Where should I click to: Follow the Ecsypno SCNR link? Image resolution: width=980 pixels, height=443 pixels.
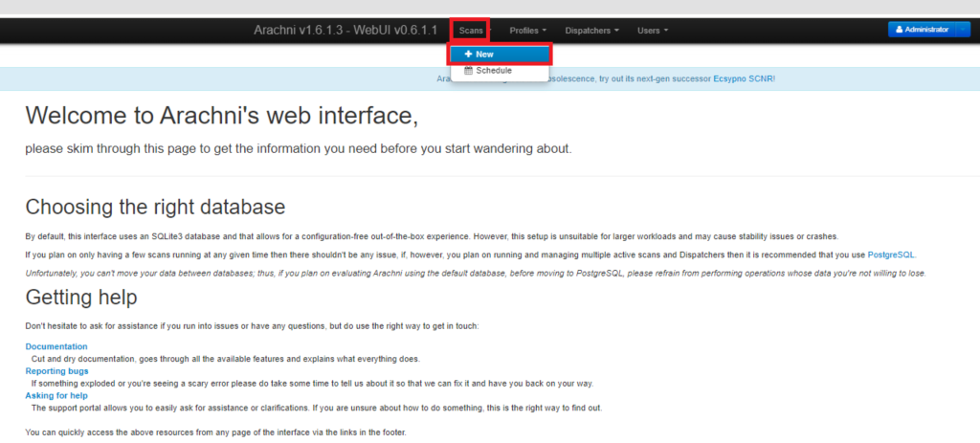(744, 79)
